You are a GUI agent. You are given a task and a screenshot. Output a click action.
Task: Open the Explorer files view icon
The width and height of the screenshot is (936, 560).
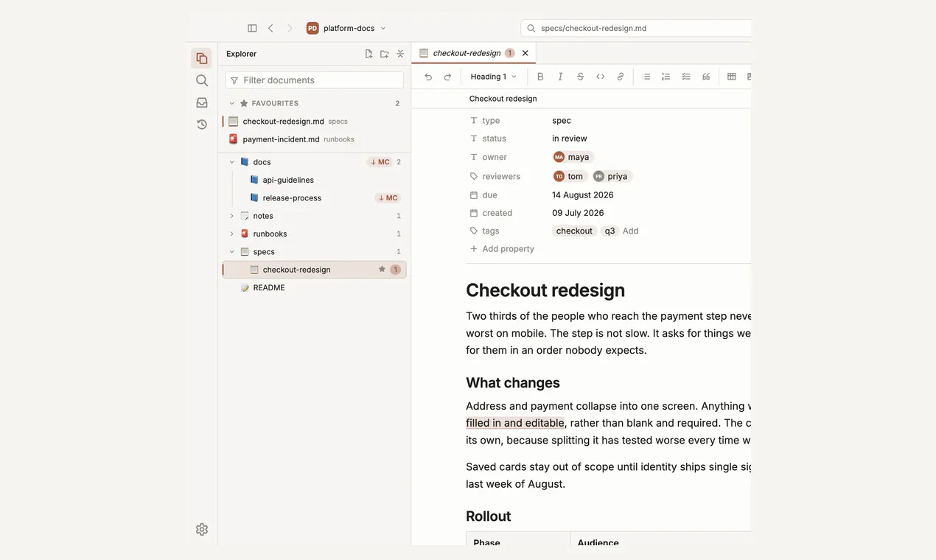click(x=201, y=58)
